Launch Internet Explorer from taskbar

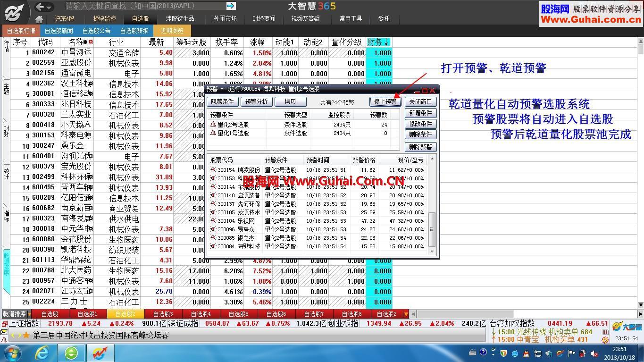point(42,353)
